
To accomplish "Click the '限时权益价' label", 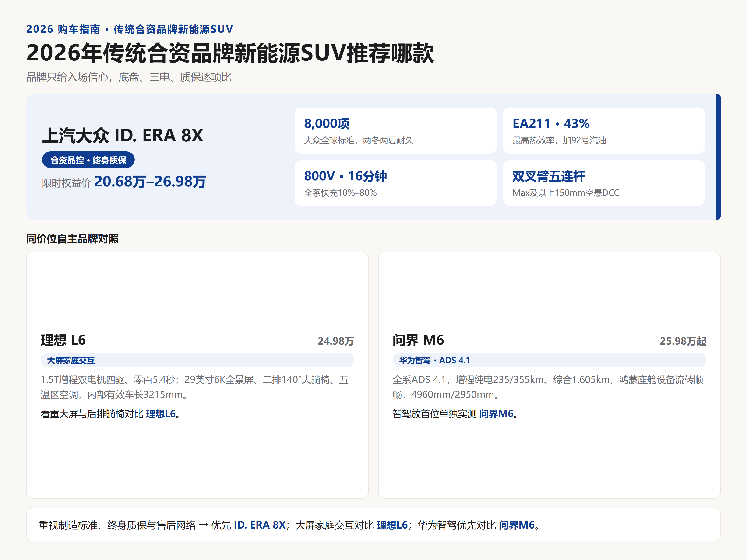I will [66, 183].
